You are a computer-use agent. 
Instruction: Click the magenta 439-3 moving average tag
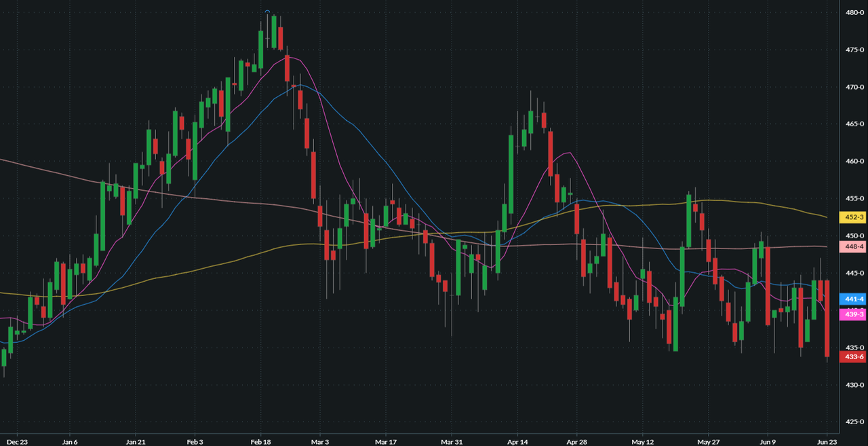[853, 314]
